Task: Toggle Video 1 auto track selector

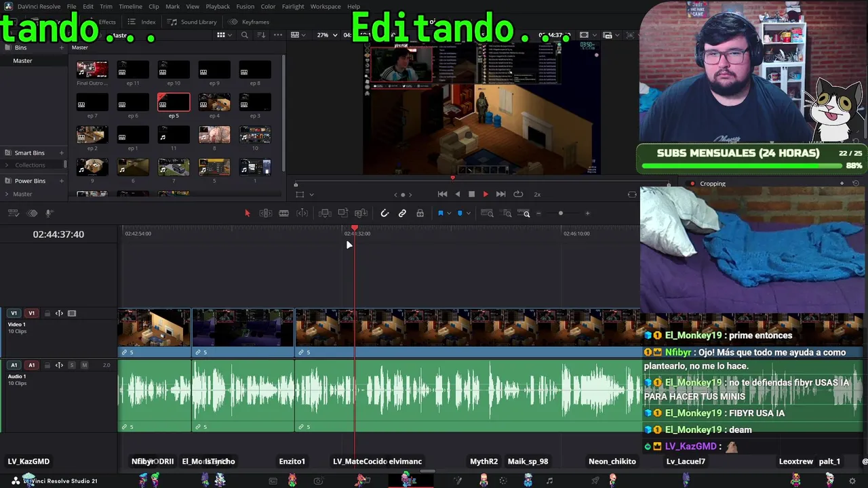Action: pos(59,314)
